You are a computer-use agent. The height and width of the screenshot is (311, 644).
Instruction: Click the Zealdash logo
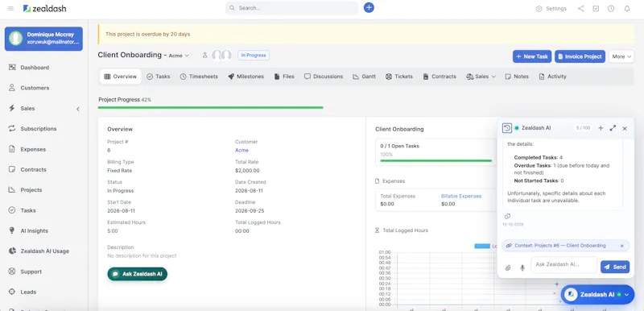[x=44, y=8]
